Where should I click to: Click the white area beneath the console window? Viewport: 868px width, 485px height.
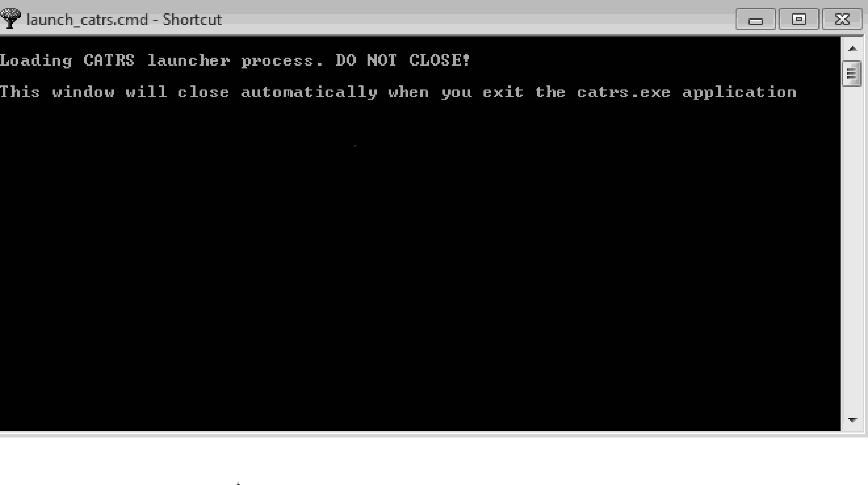click(434, 461)
